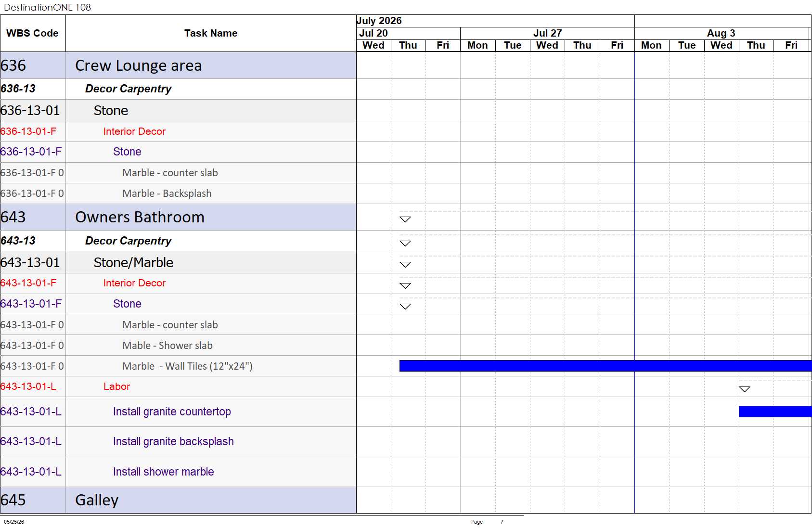
Task: Select the 645 WBS code cell
Action: coord(33,500)
